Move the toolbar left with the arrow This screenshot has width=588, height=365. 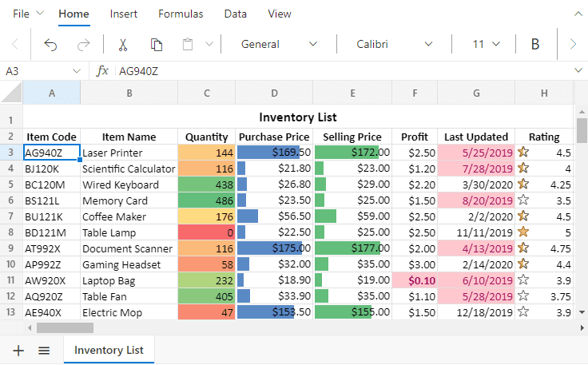(x=15, y=44)
